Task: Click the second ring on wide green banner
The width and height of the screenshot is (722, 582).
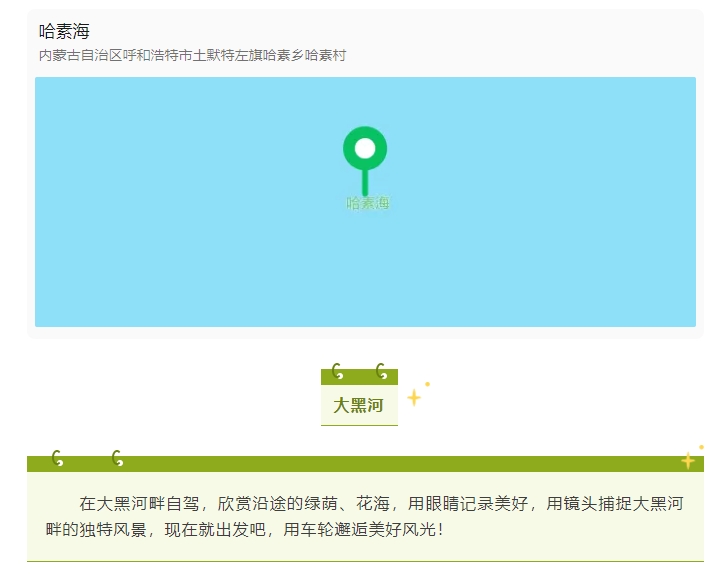Action: pyautogui.click(x=117, y=458)
